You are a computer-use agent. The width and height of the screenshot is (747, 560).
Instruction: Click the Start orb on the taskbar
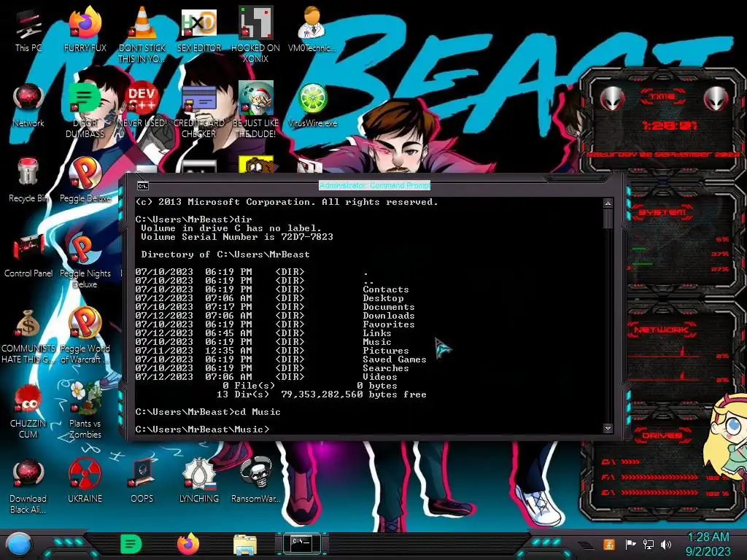(19, 545)
